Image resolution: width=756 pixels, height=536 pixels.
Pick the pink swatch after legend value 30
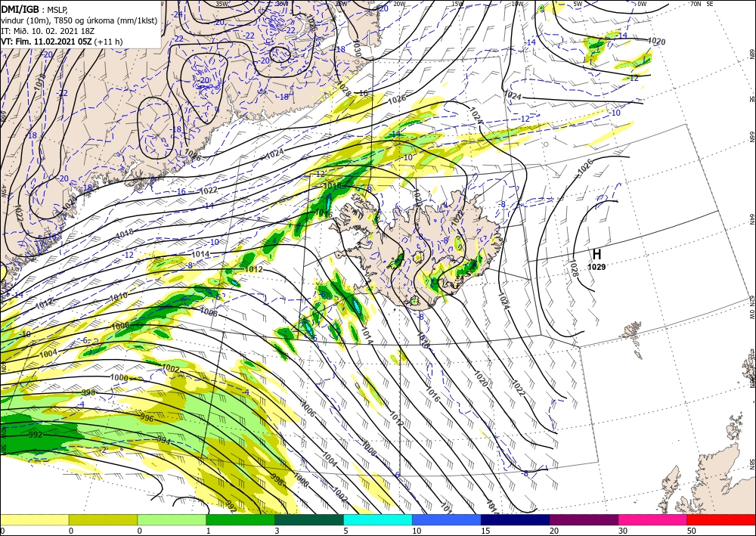coord(653,519)
